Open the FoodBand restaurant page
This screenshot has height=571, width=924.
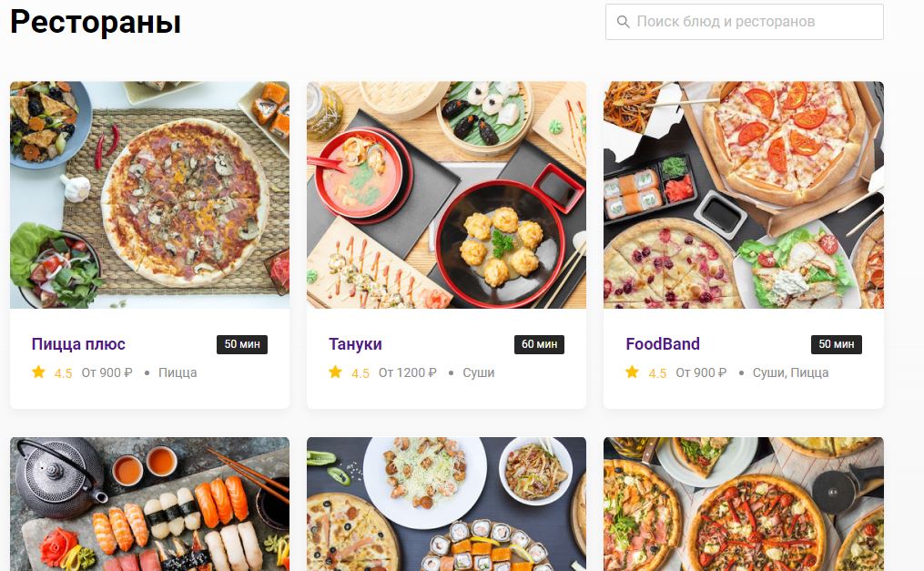663,344
